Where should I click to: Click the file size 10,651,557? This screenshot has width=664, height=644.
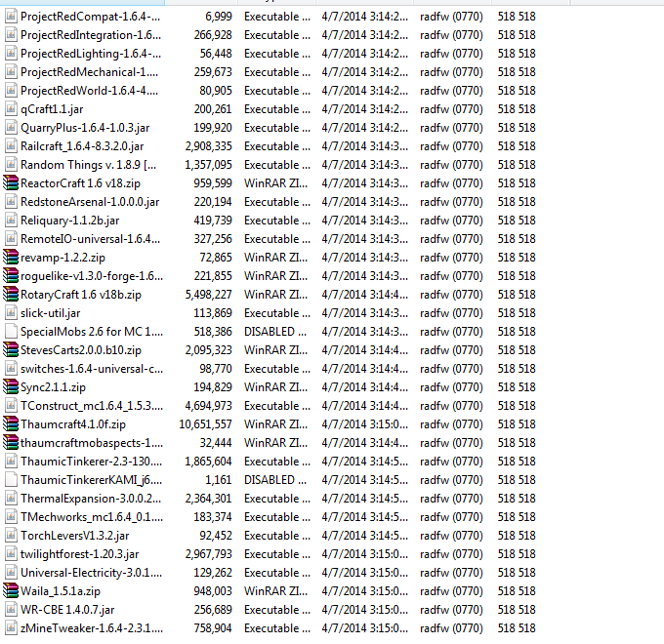click(x=205, y=424)
